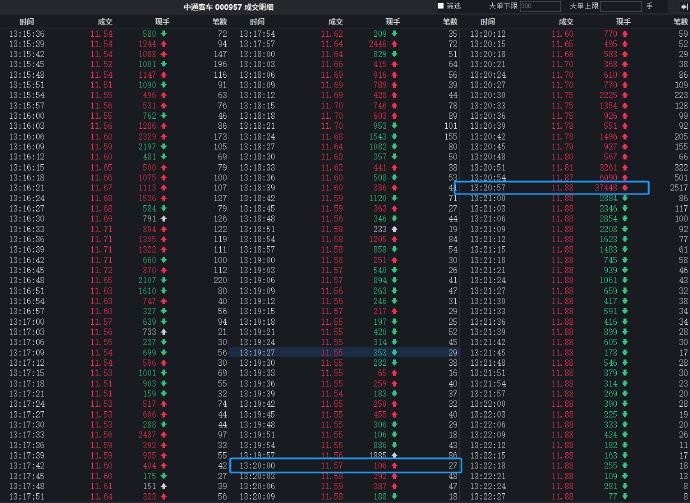The width and height of the screenshot is (690, 503).
Task: Click the white up arrow in the 13:17:48 row
Action: pyautogui.click(x=164, y=486)
